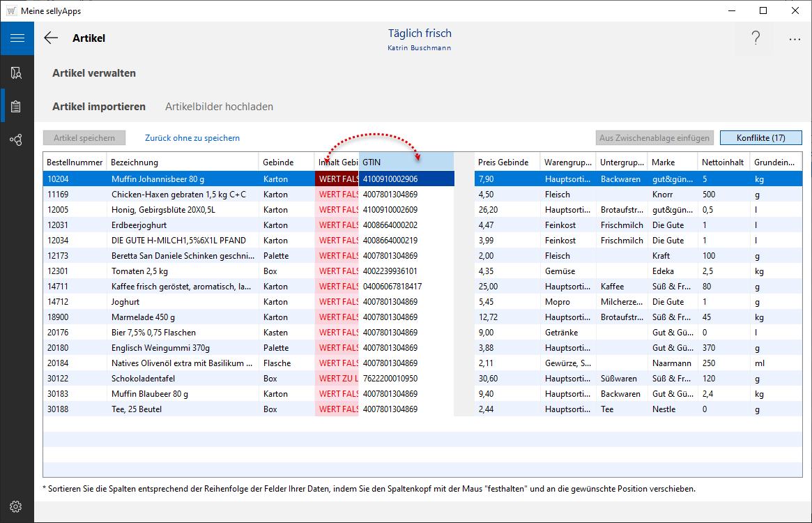Go back using the arrow beside Artikel
Screen dimensions: 812x523
(x=51, y=38)
